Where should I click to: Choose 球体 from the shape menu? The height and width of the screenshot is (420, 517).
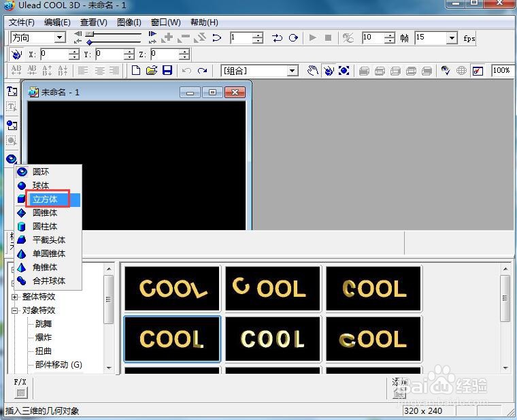point(48,185)
